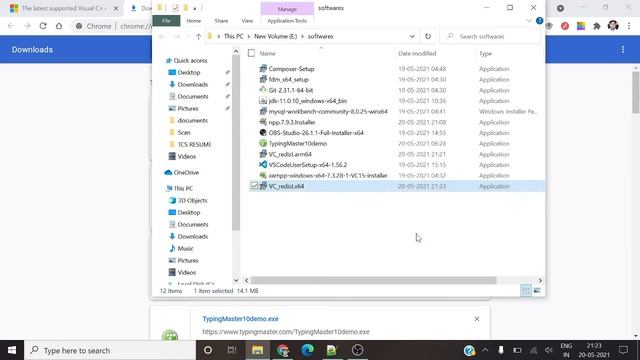Screen dimensions: 640x360
Task: Select the OBS-Studio installer icon
Action: click(263, 133)
